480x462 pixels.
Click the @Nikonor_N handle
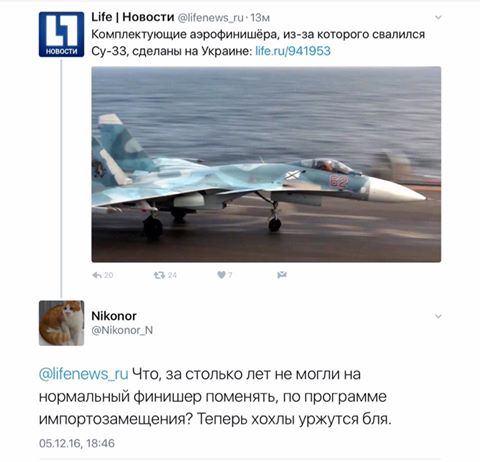tap(122, 330)
